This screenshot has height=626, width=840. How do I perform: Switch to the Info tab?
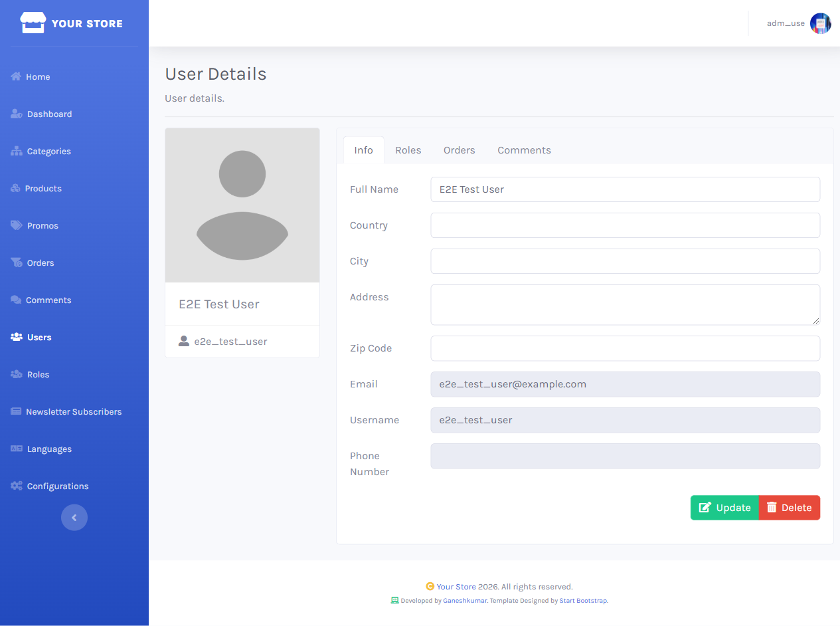[364, 150]
